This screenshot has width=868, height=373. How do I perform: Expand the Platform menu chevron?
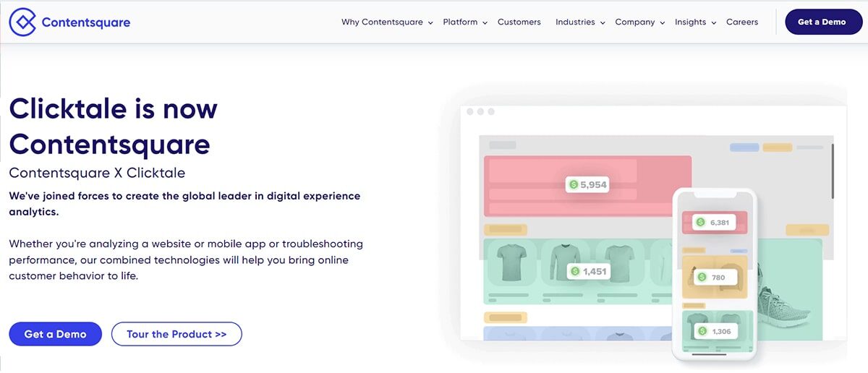(485, 23)
